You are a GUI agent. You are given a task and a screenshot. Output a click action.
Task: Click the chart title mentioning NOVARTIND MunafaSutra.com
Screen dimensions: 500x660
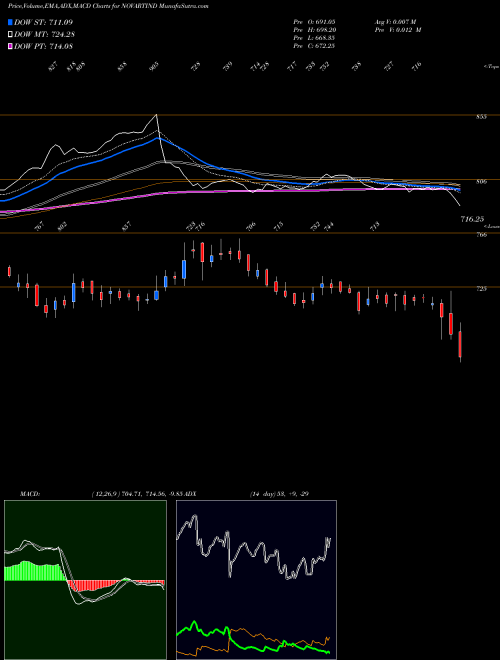(x=108, y=6)
